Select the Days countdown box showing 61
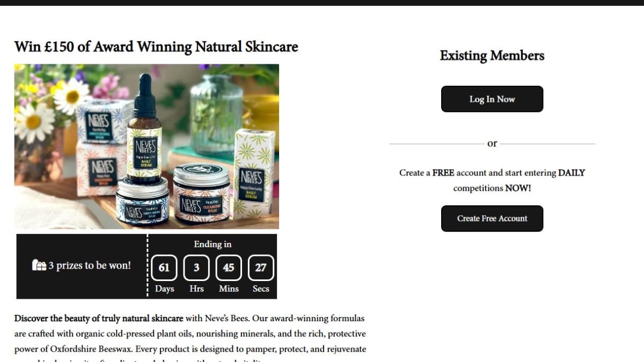644x362 pixels. pyautogui.click(x=164, y=268)
